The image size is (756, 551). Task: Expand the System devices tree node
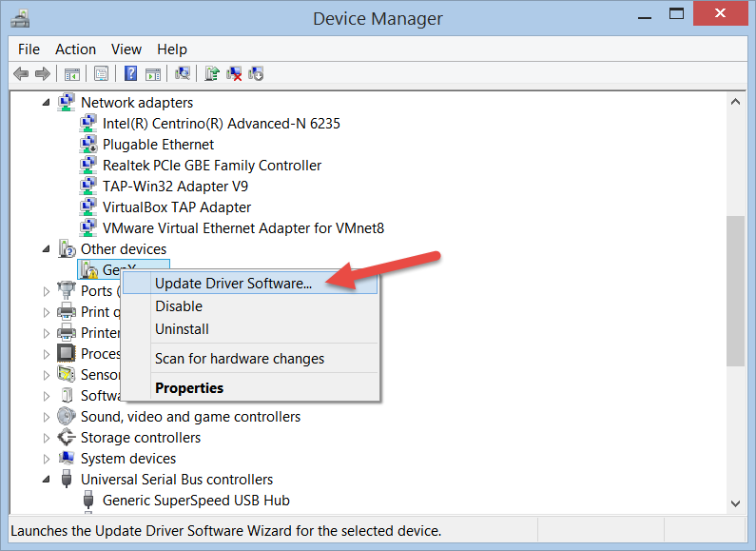point(47,459)
